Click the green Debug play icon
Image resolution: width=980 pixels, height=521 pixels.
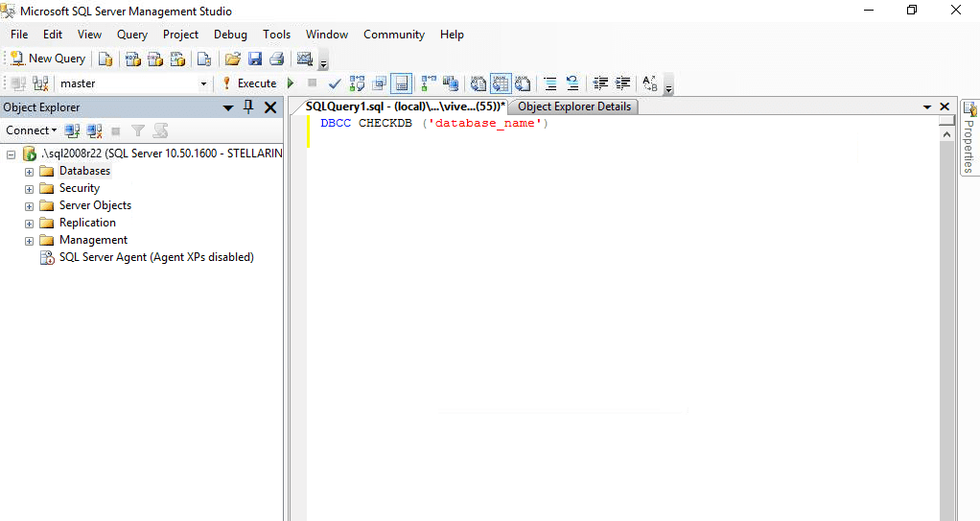pos(291,83)
